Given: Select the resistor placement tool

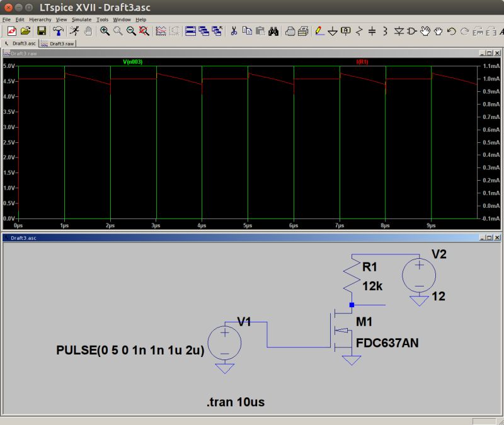Looking at the screenshot, I should tap(358, 30).
